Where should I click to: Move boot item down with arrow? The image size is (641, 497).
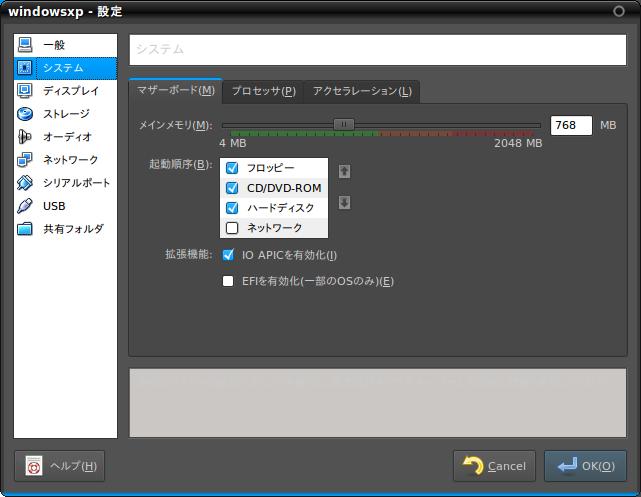pos(344,202)
